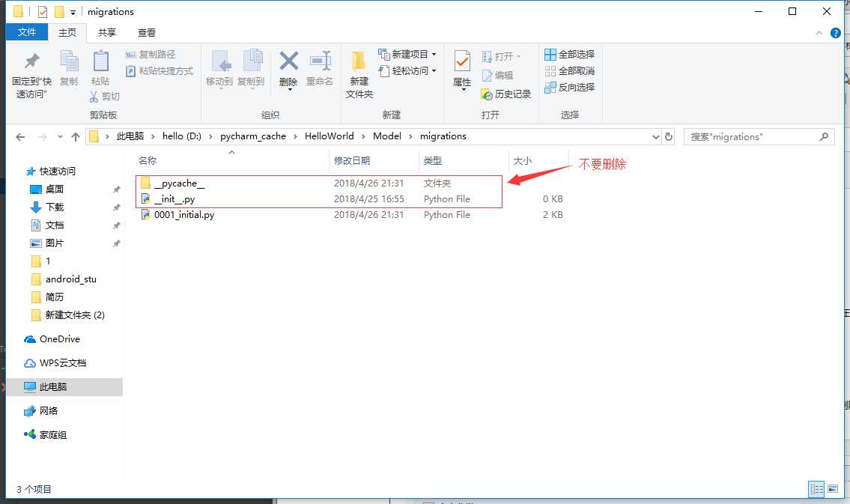Click the Copy ribbon icon

point(69,68)
